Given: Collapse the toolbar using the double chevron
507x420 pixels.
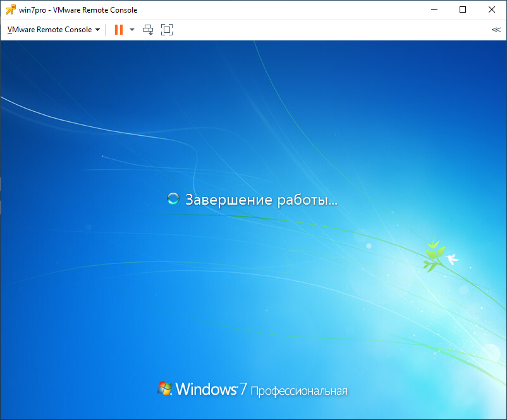Looking at the screenshot, I should click(496, 30).
